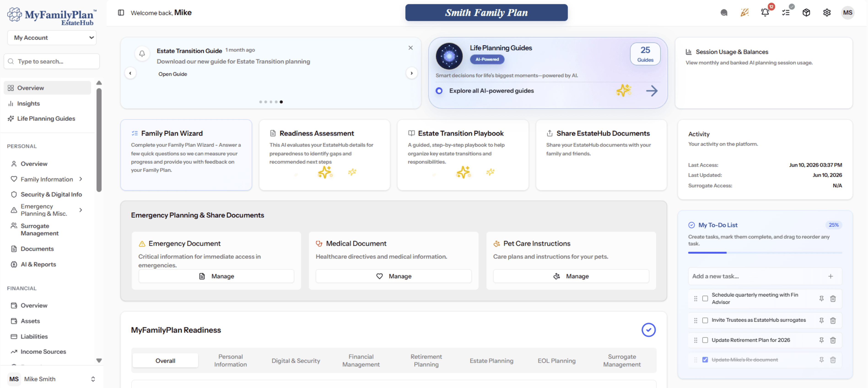Screen dimensions: 868x388
Task: Click the drag handle for Invite Trustees task
Action: pos(695,320)
